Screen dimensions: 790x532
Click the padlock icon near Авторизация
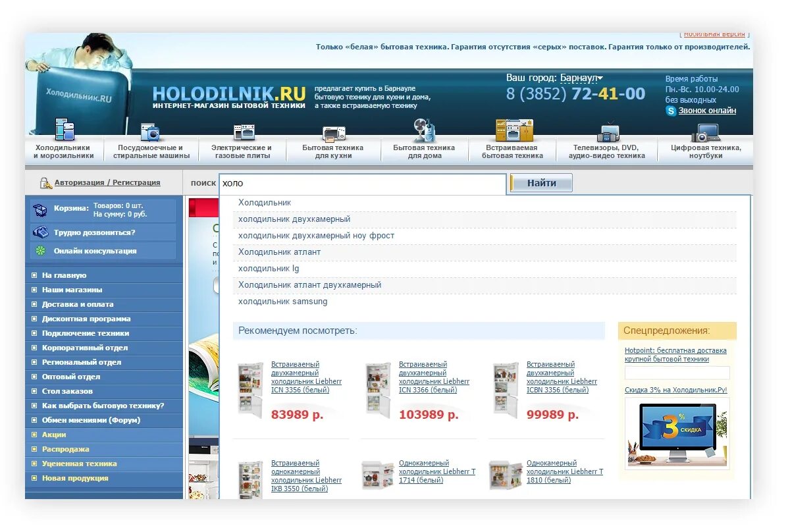[45, 183]
